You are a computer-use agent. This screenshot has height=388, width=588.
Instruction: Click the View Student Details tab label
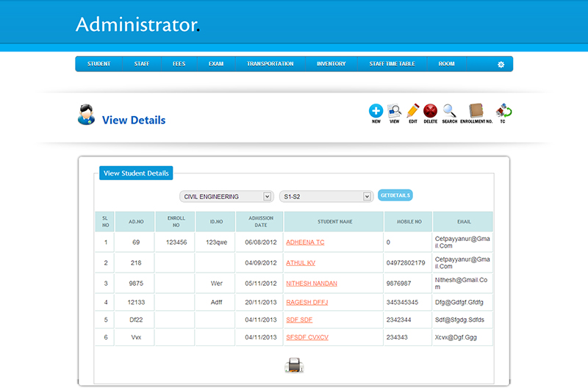[136, 173]
